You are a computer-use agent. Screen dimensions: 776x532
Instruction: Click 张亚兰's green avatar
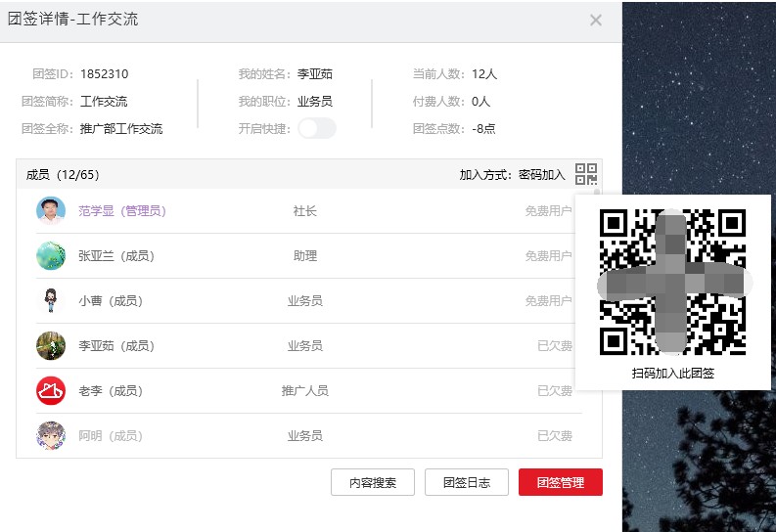pyautogui.click(x=51, y=255)
